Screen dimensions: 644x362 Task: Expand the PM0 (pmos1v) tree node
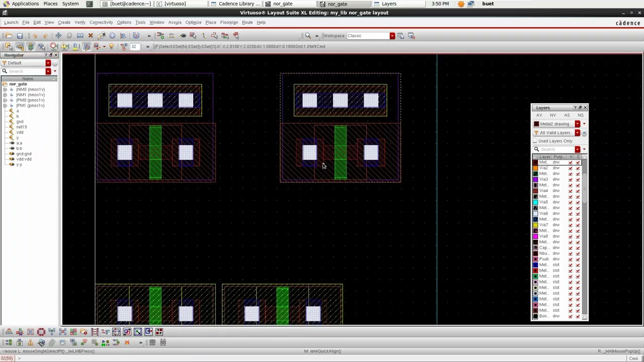point(5,100)
